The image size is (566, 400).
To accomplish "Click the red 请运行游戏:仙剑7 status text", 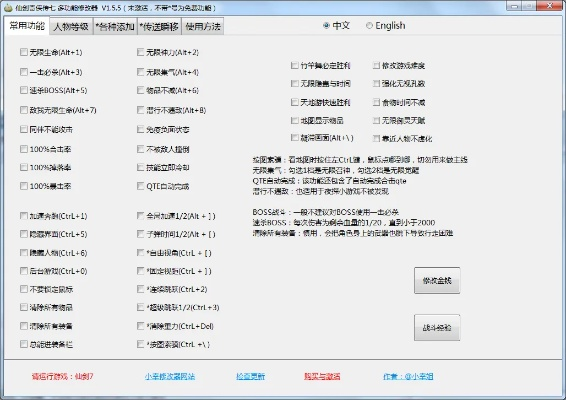I will (62, 377).
